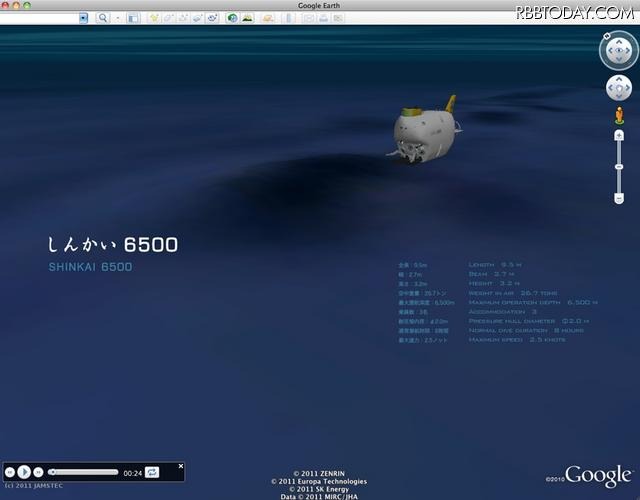Move down using the hand joystick

click(x=619, y=96)
